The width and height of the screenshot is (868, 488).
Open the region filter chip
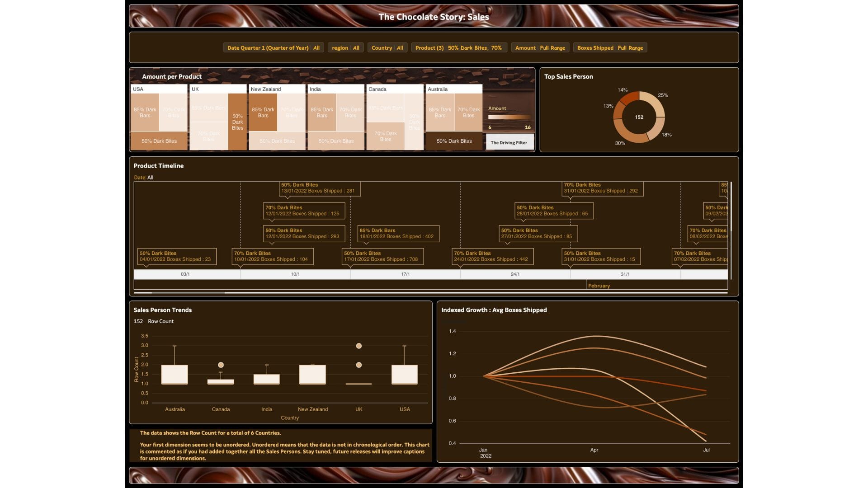pyautogui.click(x=345, y=48)
